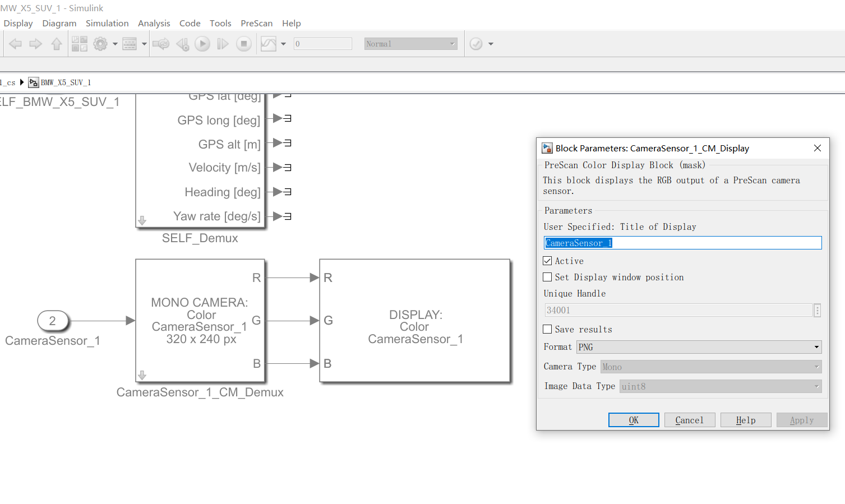
Task: Click the Model Advisor checkmark icon
Action: pyautogui.click(x=476, y=44)
